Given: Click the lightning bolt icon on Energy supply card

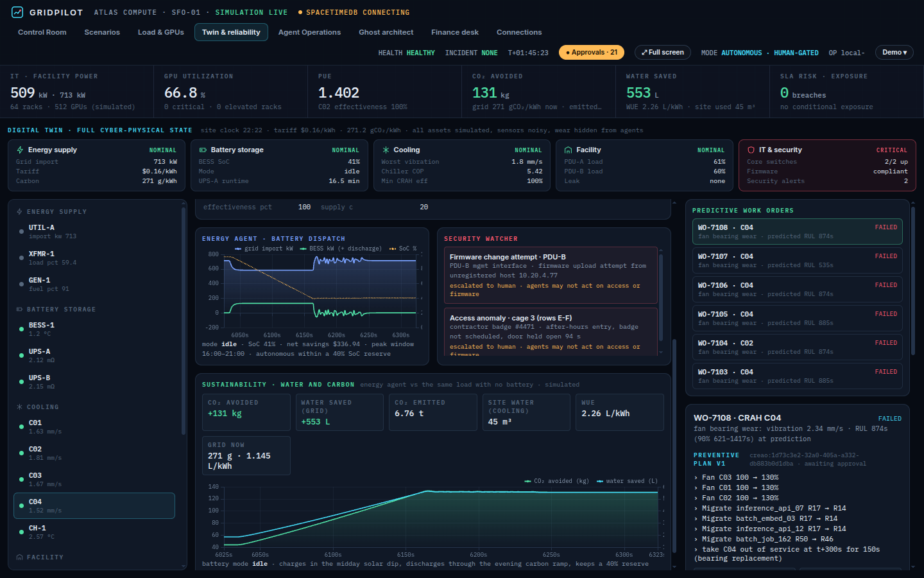Looking at the screenshot, I should [x=20, y=150].
